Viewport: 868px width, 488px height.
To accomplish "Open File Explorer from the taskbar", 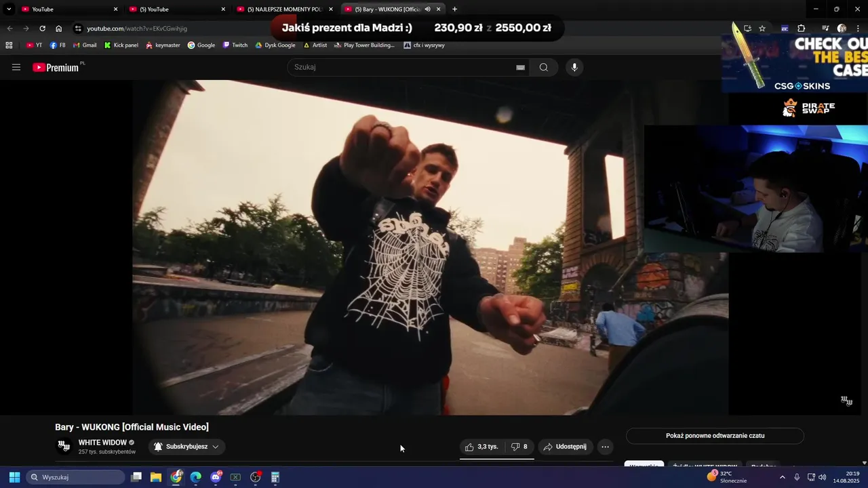I will pos(156,477).
